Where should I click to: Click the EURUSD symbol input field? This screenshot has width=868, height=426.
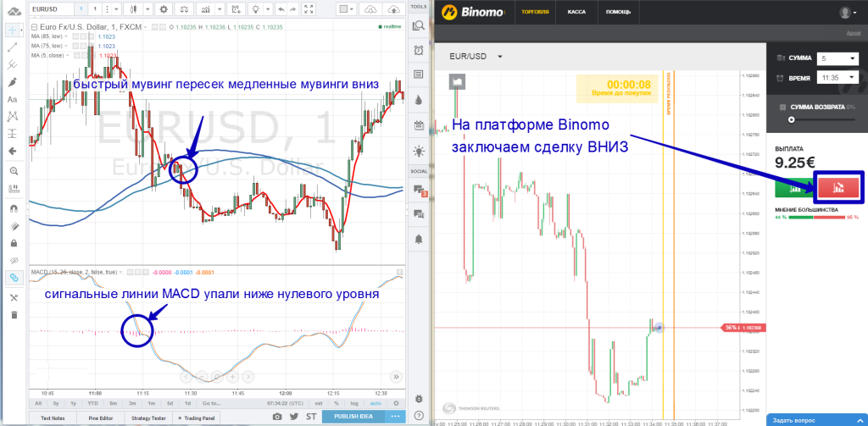(50, 8)
